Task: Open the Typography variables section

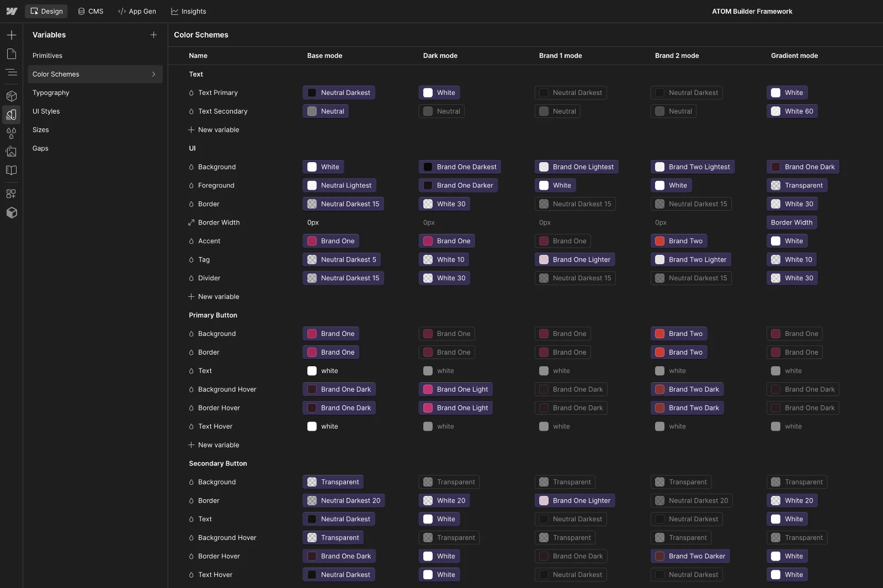Action: pos(50,93)
